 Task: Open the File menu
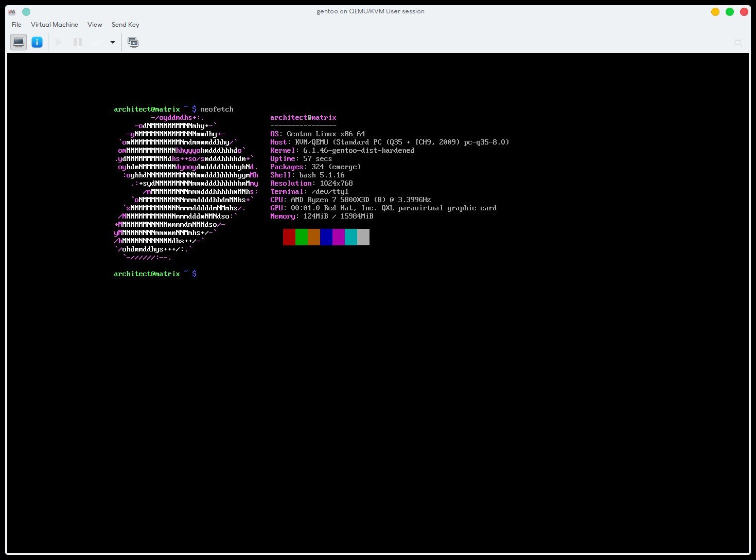(x=16, y=25)
